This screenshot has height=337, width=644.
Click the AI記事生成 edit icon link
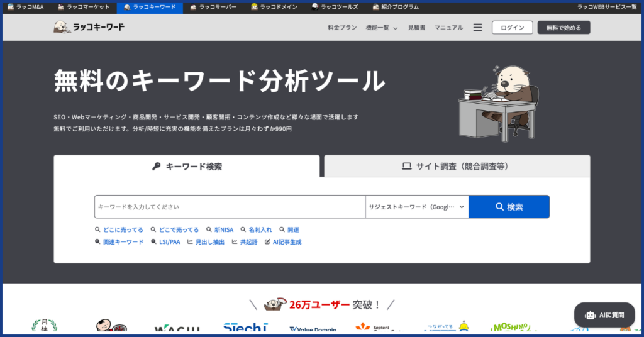click(283, 241)
